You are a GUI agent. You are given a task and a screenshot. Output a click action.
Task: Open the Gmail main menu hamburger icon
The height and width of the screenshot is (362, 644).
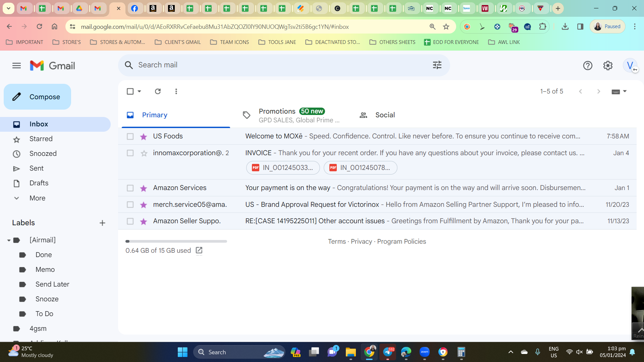16,66
